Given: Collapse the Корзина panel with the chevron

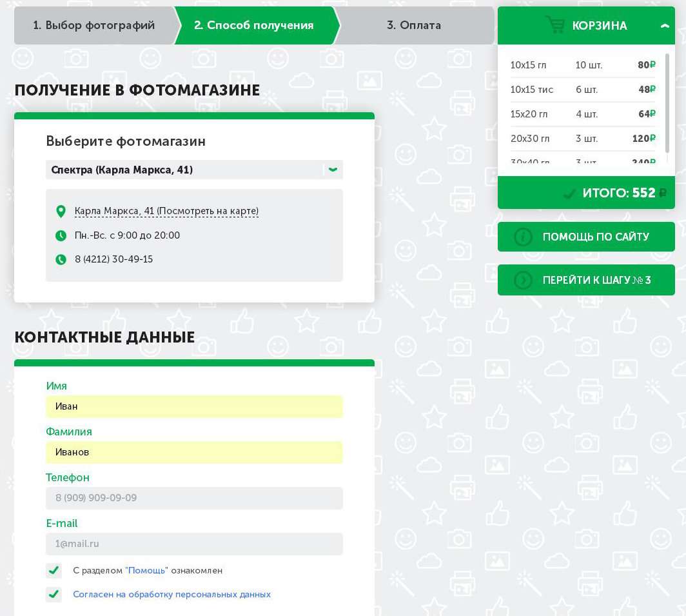Looking at the screenshot, I should click(x=665, y=26).
